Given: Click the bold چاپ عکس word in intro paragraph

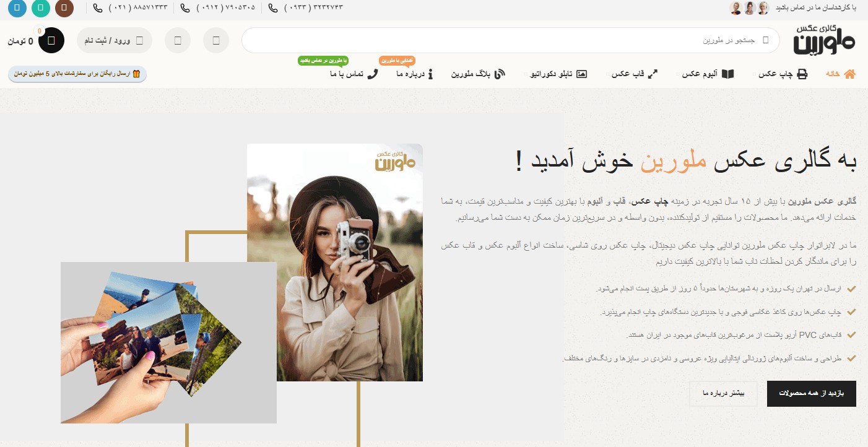Looking at the screenshot, I should tap(648, 202).
